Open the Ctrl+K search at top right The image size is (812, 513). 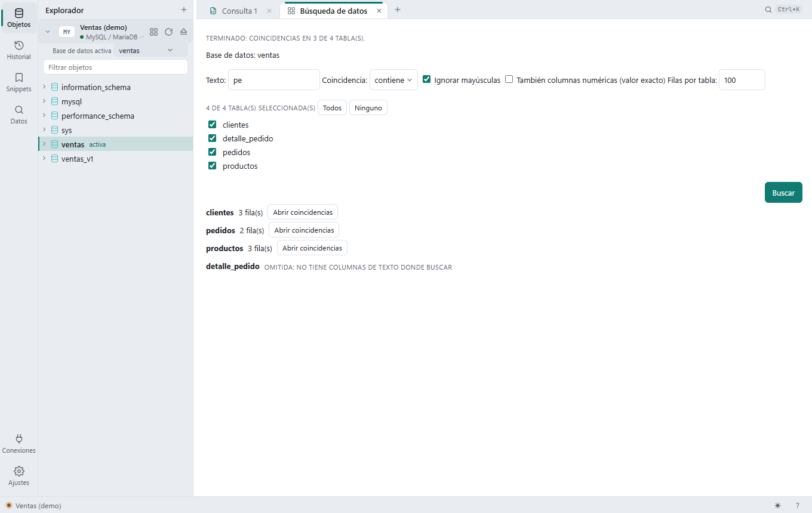click(x=784, y=10)
